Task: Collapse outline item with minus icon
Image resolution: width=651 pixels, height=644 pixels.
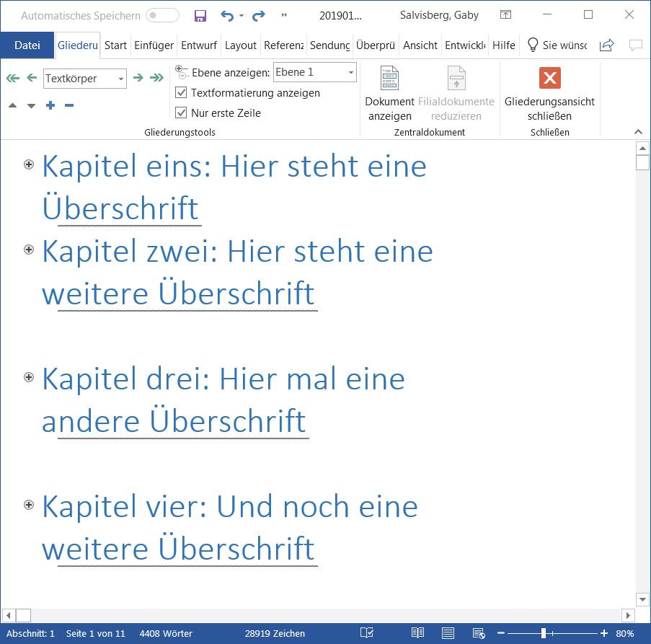Action: click(69, 106)
